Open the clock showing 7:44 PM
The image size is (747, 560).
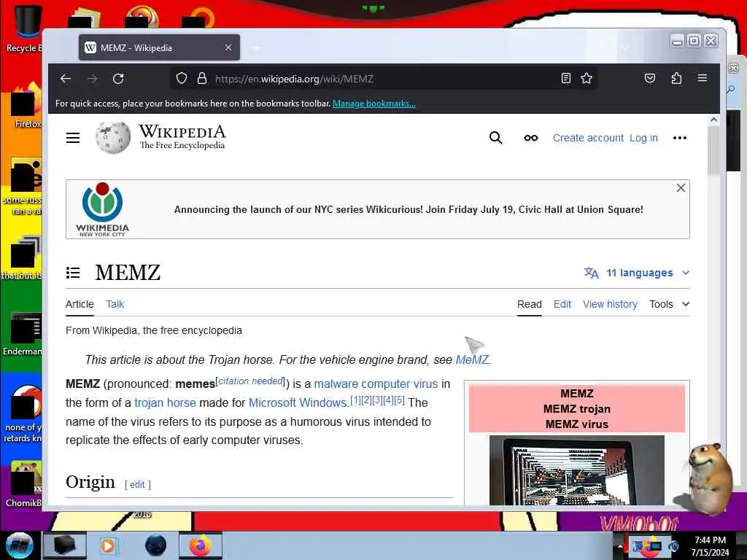point(710,546)
